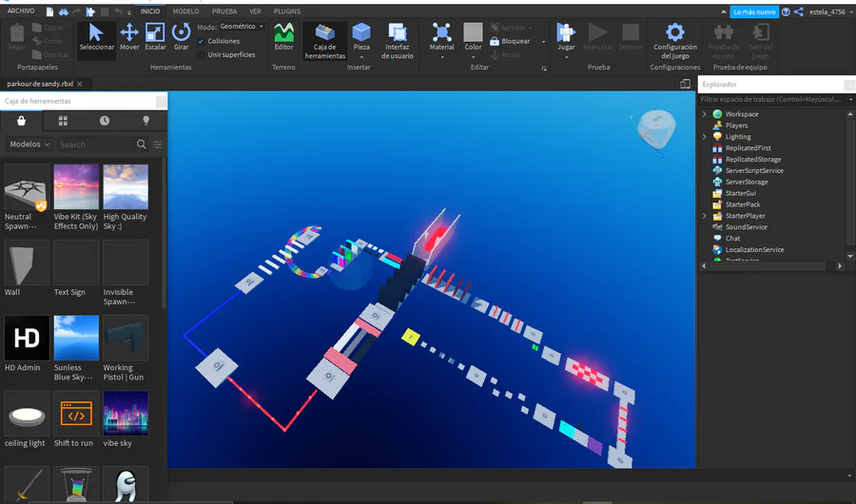Choose the Mover tool
856x504 pixels.
pyautogui.click(x=129, y=38)
